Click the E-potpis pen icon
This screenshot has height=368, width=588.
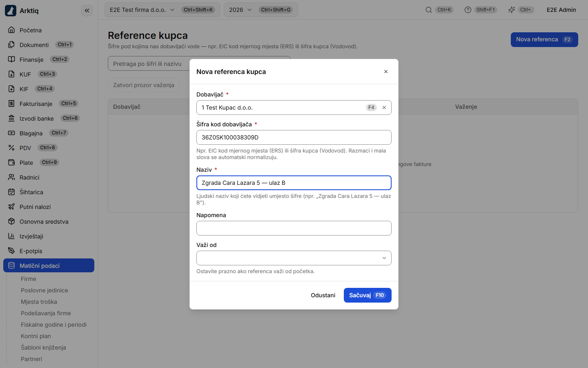pyautogui.click(x=11, y=251)
